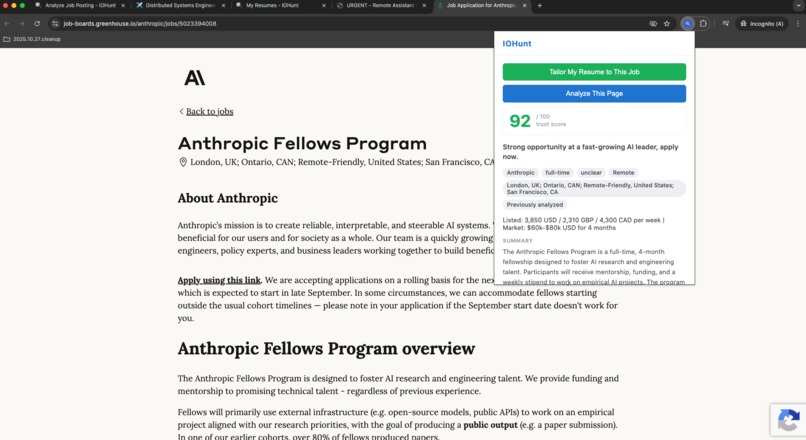The image size is (806, 440).
Task: Close the Analyze Job Posting tab
Action: click(x=123, y=6)
